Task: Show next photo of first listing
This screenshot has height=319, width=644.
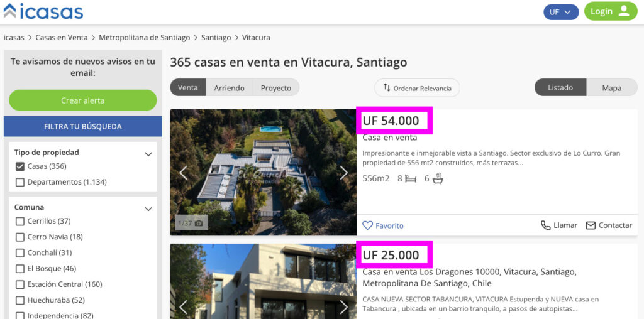Action: coord(344,173)
